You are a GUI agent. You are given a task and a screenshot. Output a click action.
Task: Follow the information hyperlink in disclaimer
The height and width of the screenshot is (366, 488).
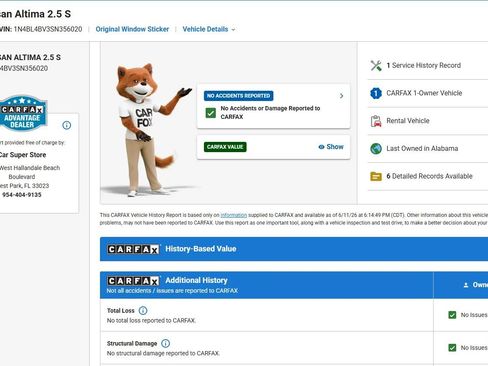[234, 215]
